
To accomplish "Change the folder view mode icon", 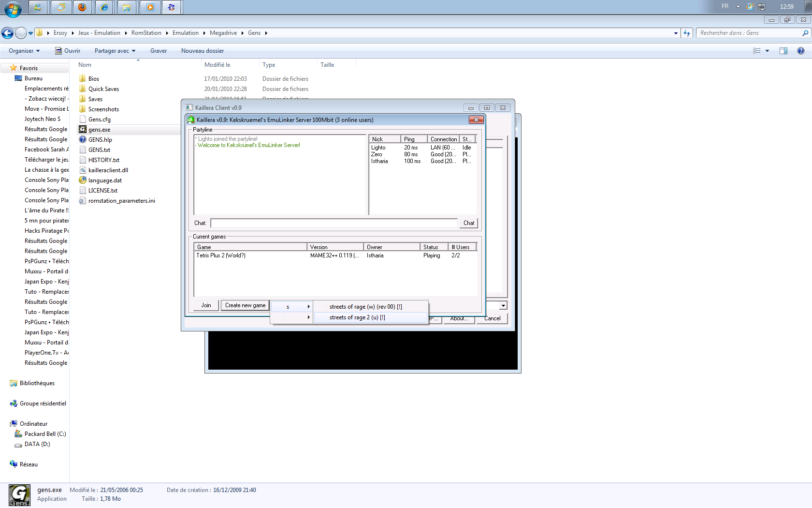I will 757,51.
